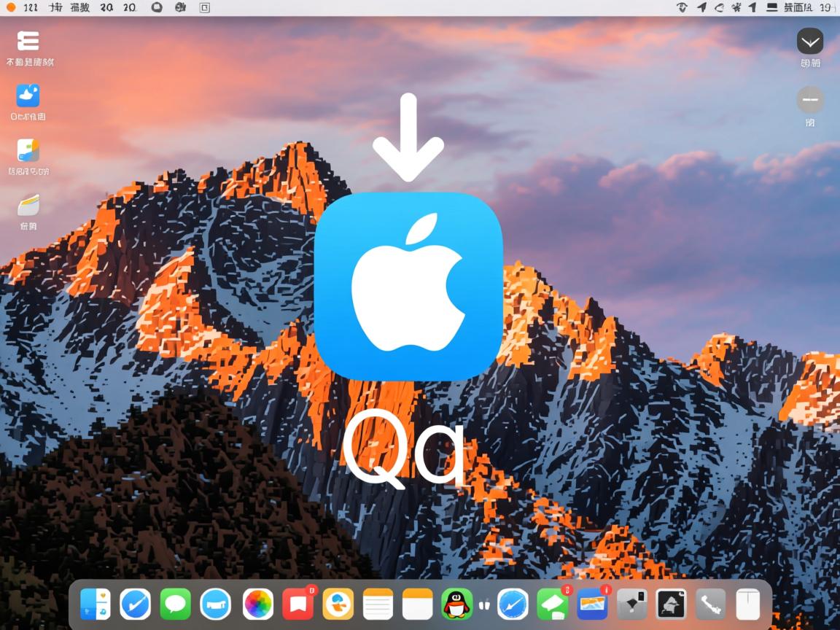Open the colorful Photos app in dock
This screenshot has width=840, height=630.
258,604
